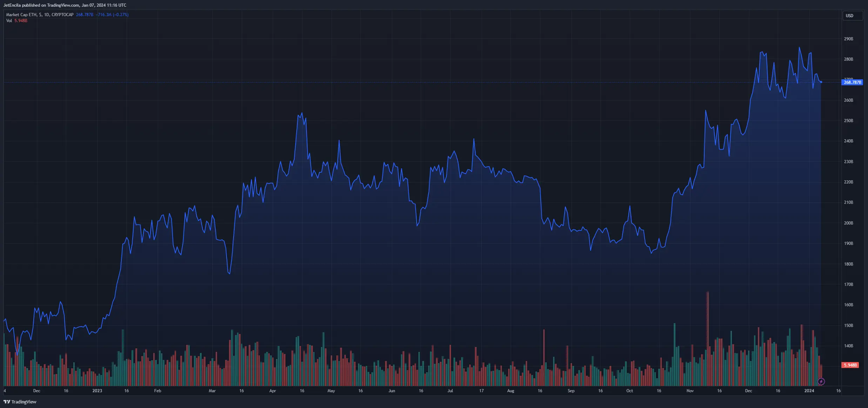Click the purple lightning bolt event icon
Screen dimensions: 868x408
[x=821, y=381]
